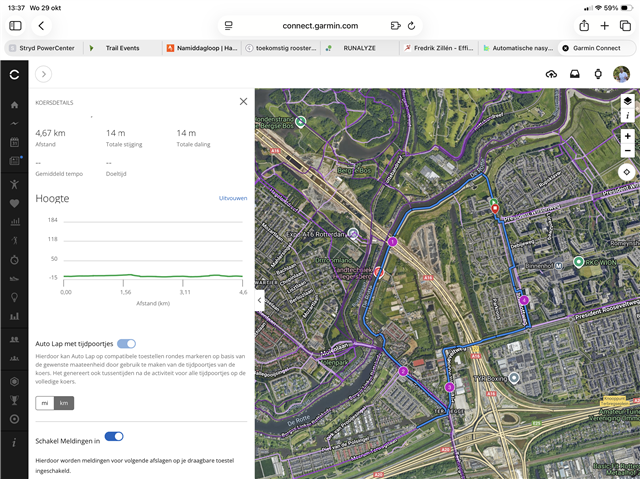
Task: Select km as distance unit
Action: pyautogui.click(x=63, y=403)
